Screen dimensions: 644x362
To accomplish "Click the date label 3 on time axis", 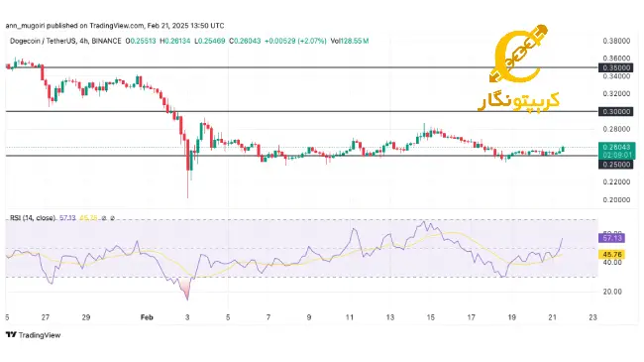I will 187,317.
